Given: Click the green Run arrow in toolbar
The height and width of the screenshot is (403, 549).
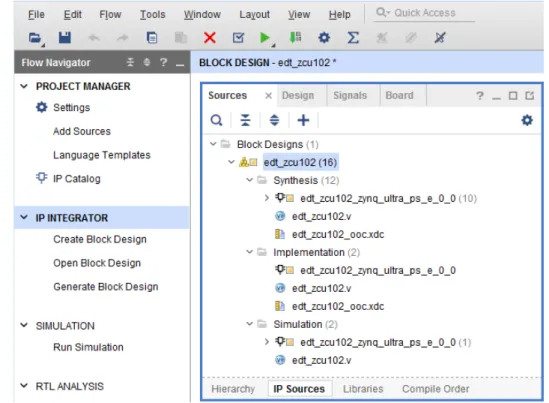Looking at the screenshot, I should click(265, 38).
